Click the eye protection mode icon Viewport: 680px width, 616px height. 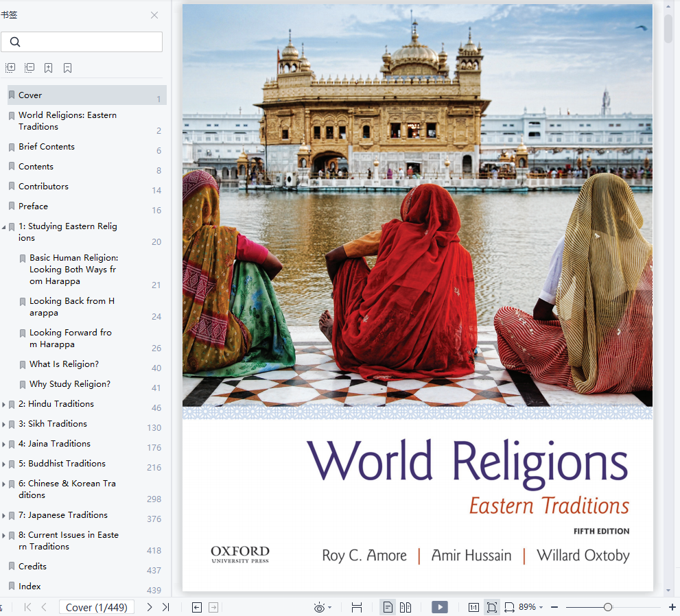tap(319, 607)
